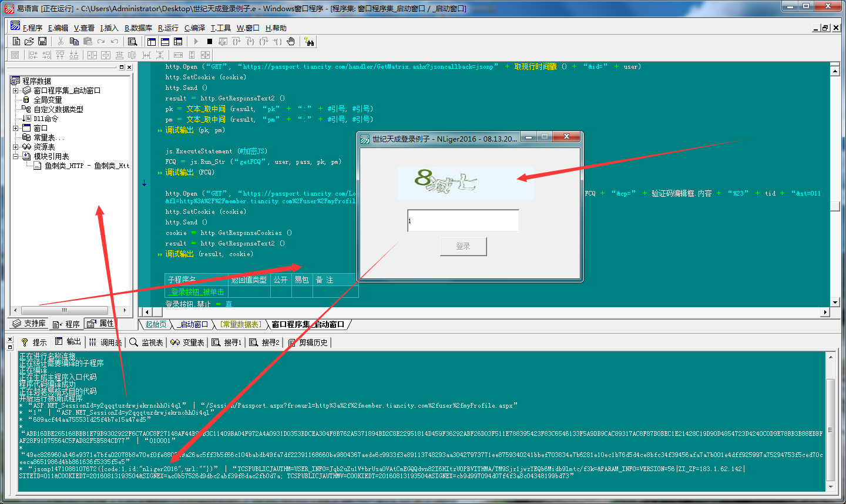Expand the 资源表 tree node
Image resolution: width=846 pixels, height=504 pixels.
[16, 147]
